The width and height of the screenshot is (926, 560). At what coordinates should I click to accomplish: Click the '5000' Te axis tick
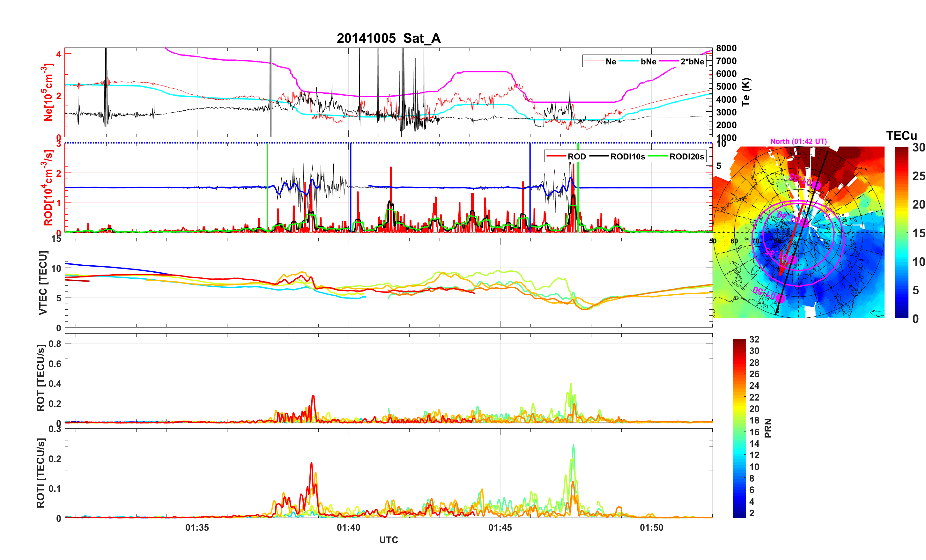pyautogui.click(x=726, y=86)
